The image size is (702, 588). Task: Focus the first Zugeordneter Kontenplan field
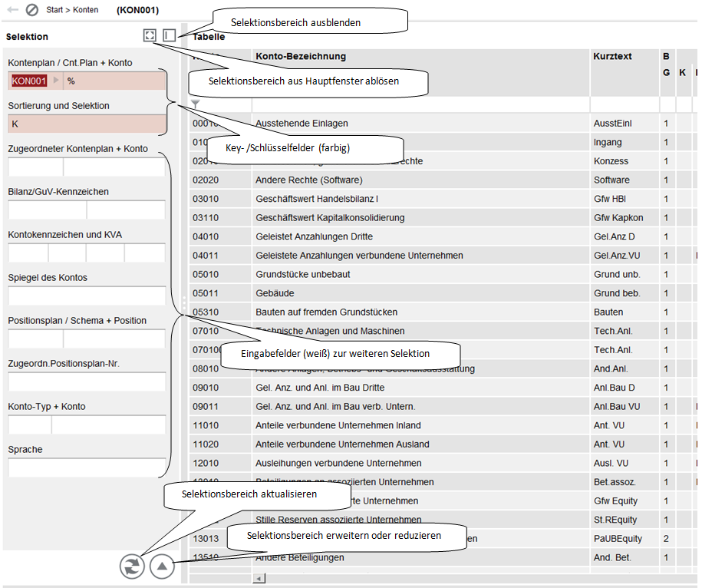tap(35, 167)
